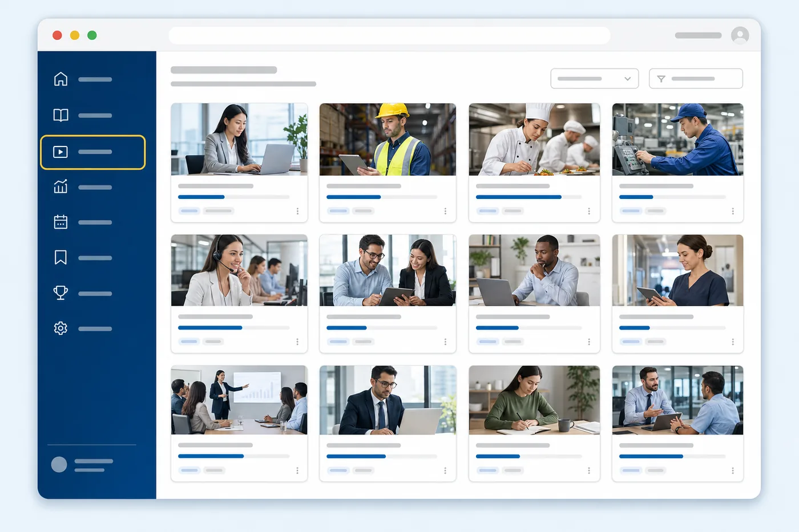Image resolution: width=799 pixels, height=532 pixels.
Task: Click blue tag on two men talking card
Action: [631, 470]
